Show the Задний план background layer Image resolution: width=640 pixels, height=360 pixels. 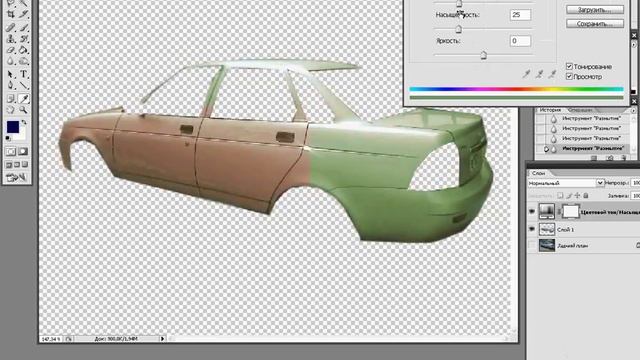[x=532, y=245]
